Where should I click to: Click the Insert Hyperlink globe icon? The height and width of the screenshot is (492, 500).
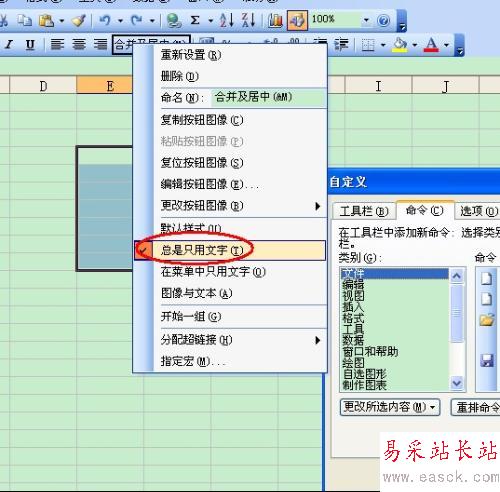coord(174,21)
